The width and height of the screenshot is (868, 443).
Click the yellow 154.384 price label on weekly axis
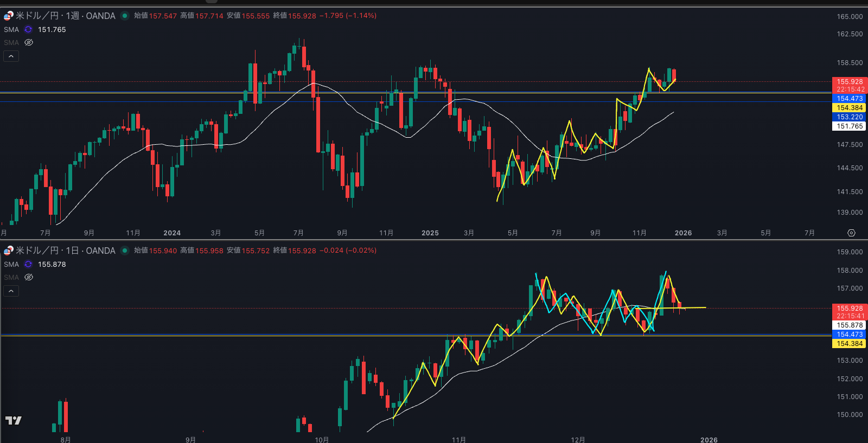[849, 108]
